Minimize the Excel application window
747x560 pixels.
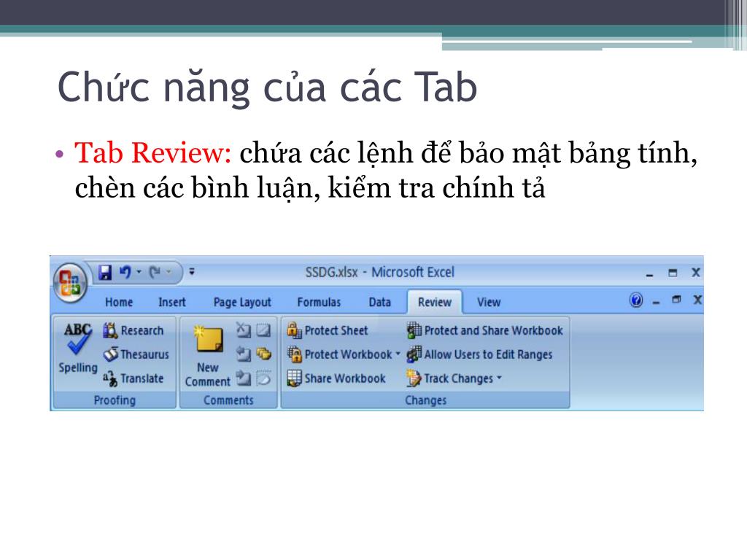(x=649, y=274)
